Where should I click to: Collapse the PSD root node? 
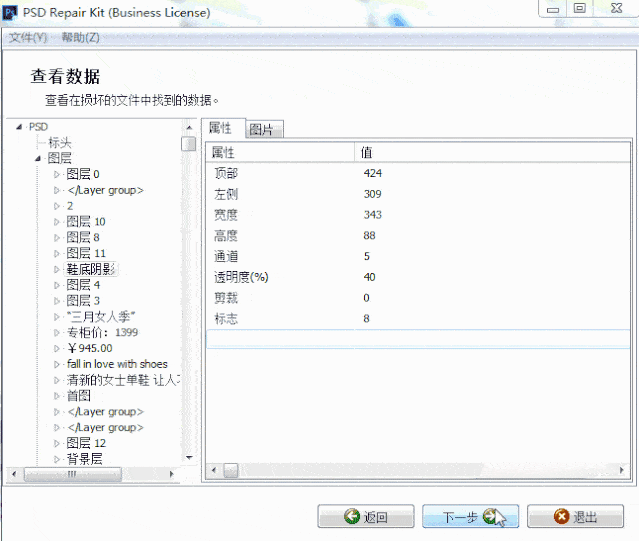19,127
